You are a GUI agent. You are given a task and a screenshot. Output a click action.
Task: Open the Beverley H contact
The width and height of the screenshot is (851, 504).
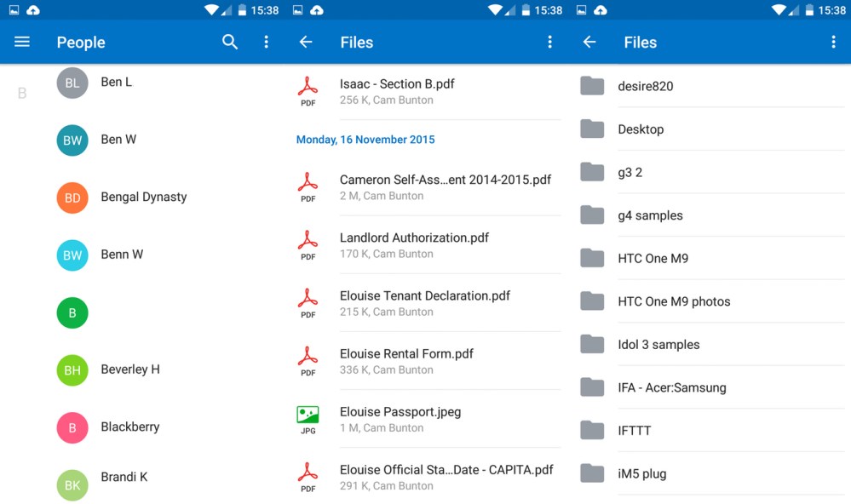pyautogui.click(x=130, y=369)
